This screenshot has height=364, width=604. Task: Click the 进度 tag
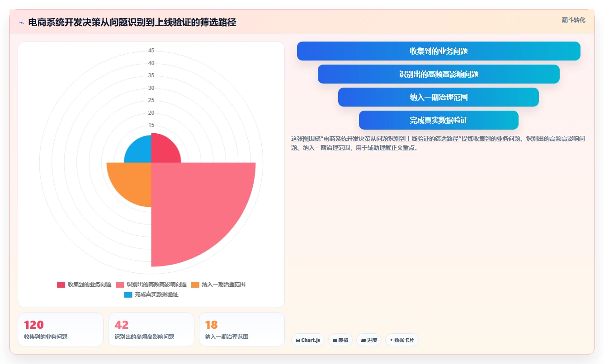(x=369, y=340)
